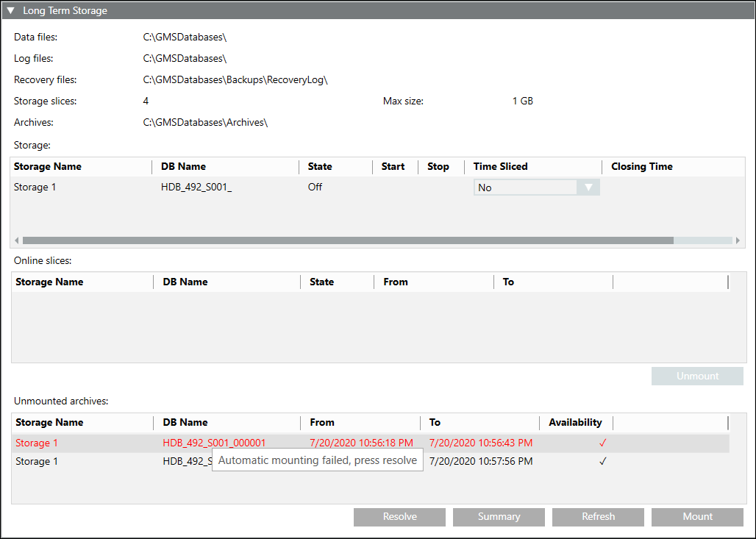Sort Storage table by DB Name header
The height and width of the screenshot is (539, 756).
coord(184,167)
